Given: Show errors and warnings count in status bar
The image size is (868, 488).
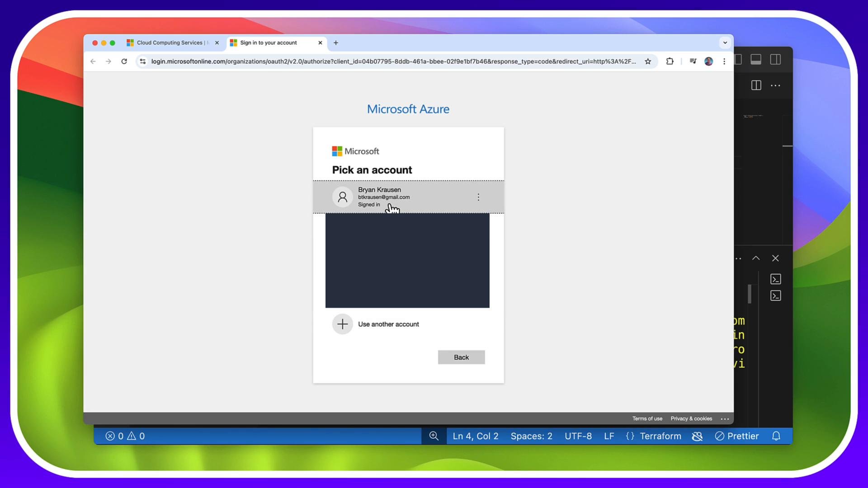Looking at the screenshot, I should 125,436.
